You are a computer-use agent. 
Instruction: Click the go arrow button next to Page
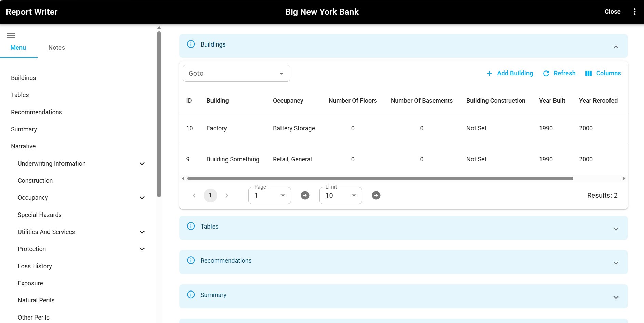[x=305, y=195]
